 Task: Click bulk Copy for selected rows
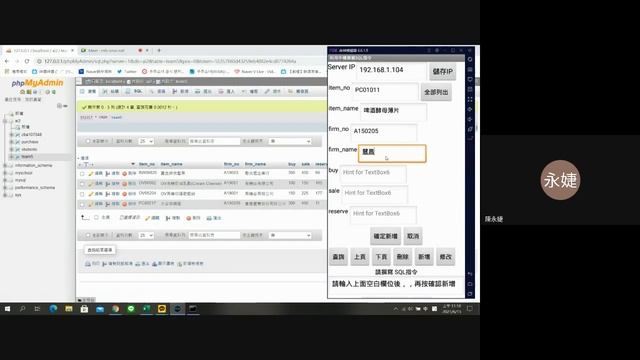click(173, 218)
